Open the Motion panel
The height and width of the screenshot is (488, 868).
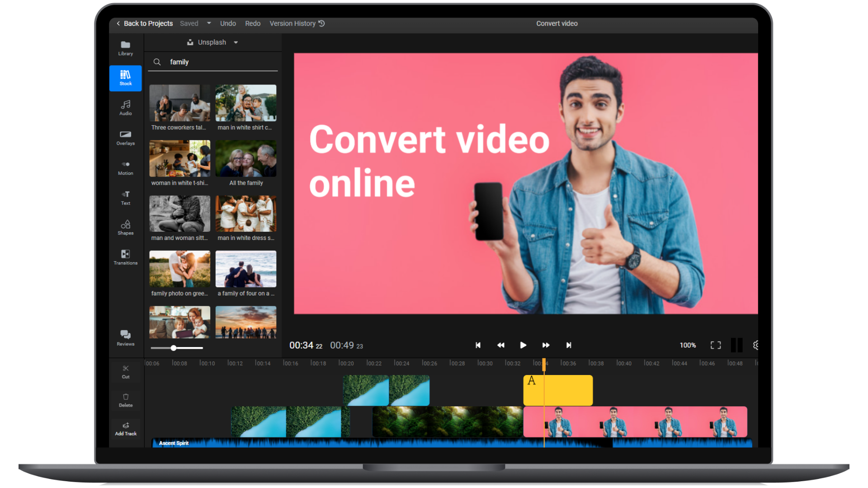coord(125,168)
